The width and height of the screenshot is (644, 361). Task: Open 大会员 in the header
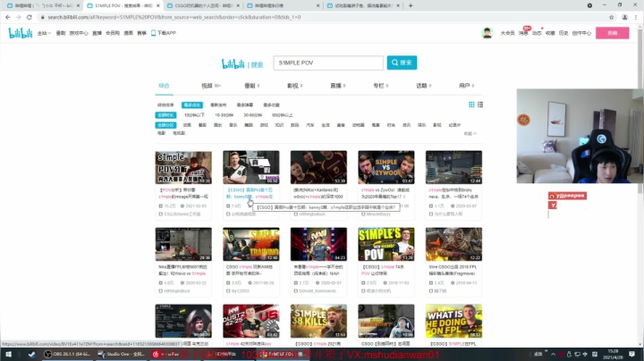[x=507, y=33]
